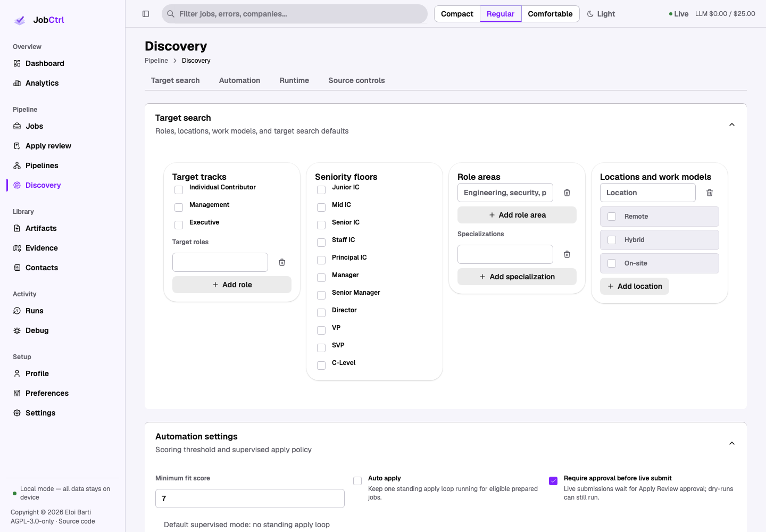
Task: Click the Apply review icon
Action: [17, 146]
